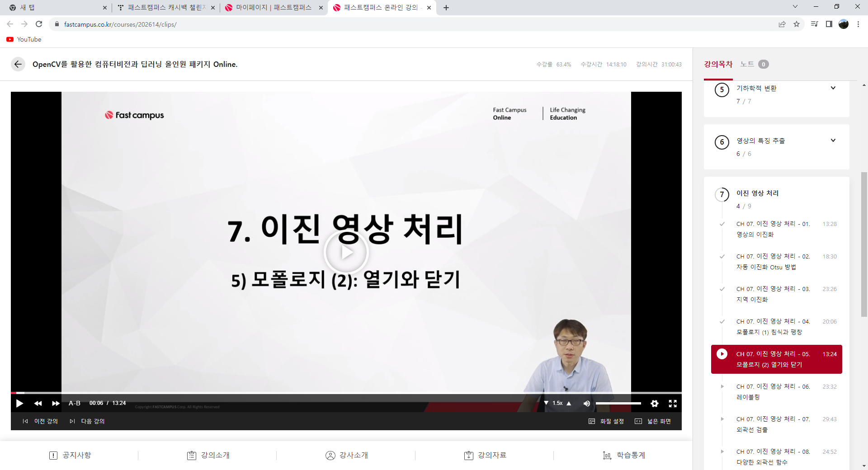Click the YouTube bookmark
This screenshot has width=868, height=470.
click(x=24, y=39)
